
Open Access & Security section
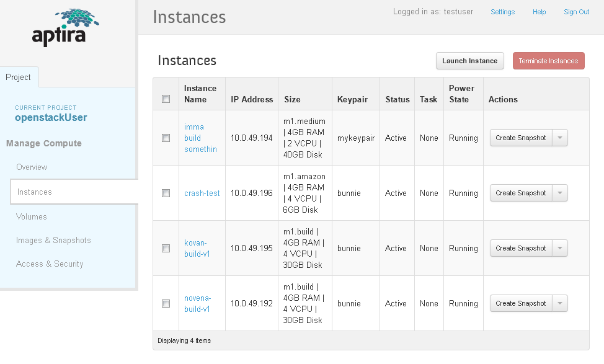pyautogui.click(x=50, y=264)
